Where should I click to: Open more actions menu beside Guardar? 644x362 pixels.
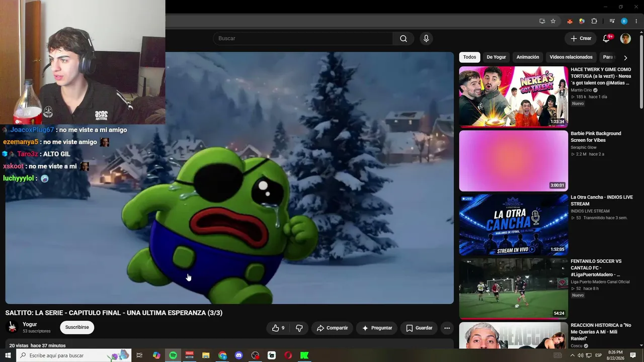[x=447, y=328]
